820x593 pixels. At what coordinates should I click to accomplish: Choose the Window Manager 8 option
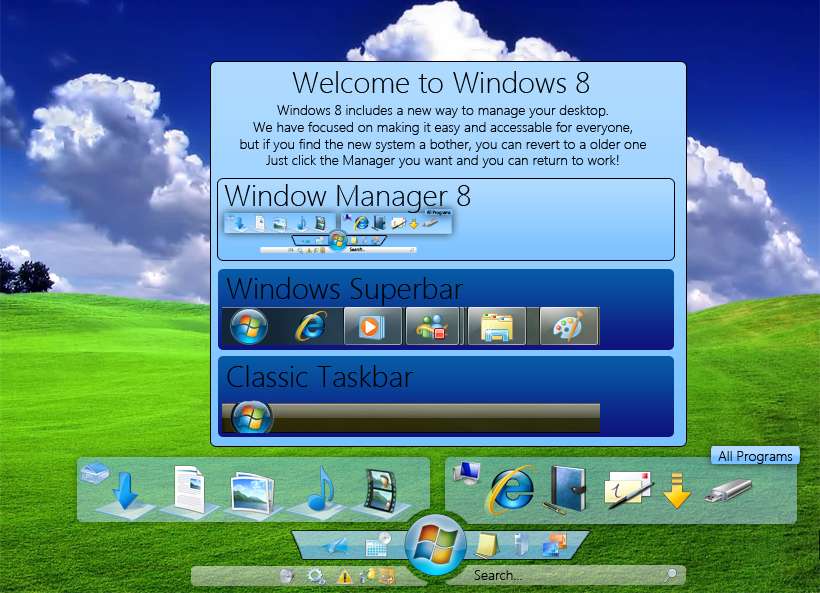(446, 219)
